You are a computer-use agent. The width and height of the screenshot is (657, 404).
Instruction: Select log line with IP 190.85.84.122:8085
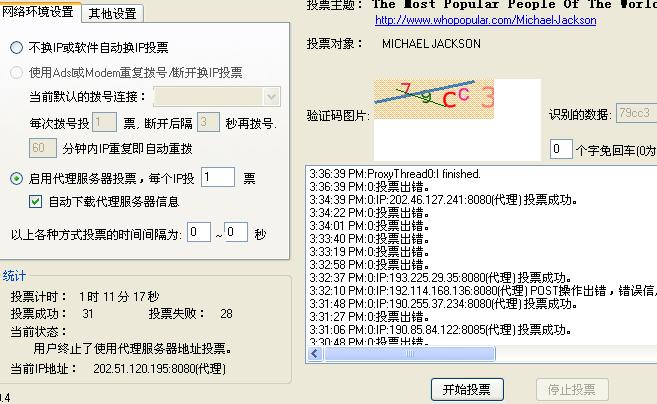pyautogui.click(x=440, y=329)
